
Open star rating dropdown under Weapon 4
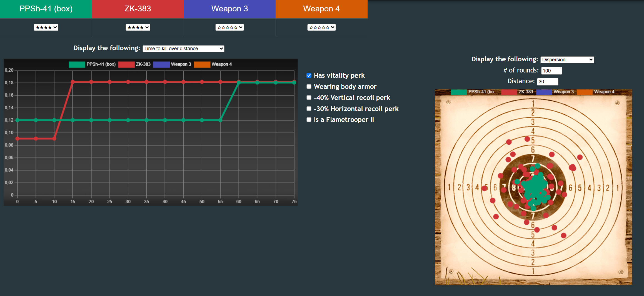click(x=321, y=27)
